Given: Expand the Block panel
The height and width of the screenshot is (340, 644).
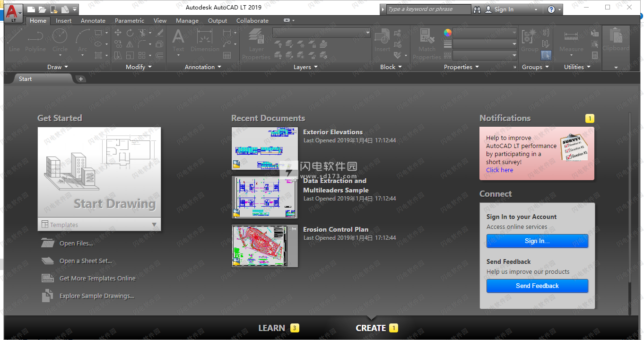Looking at the screenshot, I should click(391, 67).
